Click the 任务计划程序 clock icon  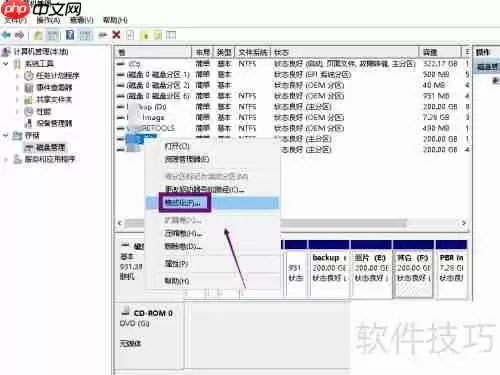(29, 76)
